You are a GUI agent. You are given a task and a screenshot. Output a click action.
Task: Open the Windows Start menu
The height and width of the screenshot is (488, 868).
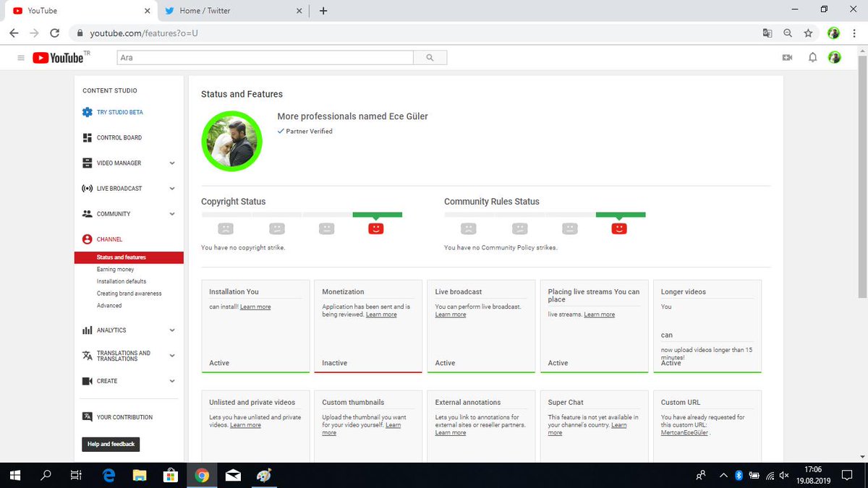pyautogui.click(x=14, y=475)
